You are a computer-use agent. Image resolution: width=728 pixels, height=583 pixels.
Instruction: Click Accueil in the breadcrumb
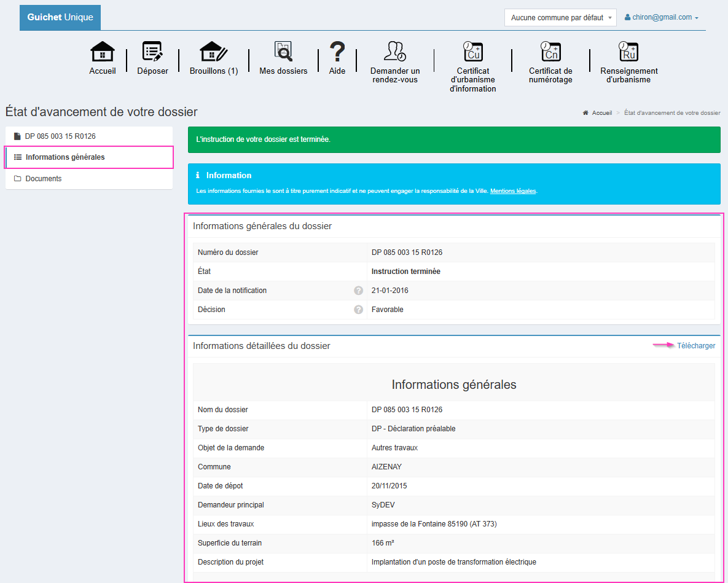click(x=601, y=113)
